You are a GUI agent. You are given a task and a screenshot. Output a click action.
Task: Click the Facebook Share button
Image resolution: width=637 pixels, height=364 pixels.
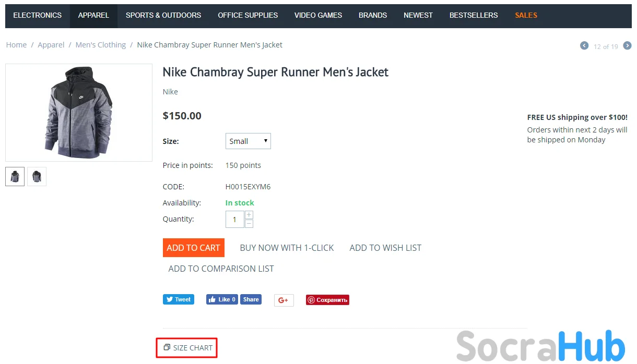(x=251, y=299)
